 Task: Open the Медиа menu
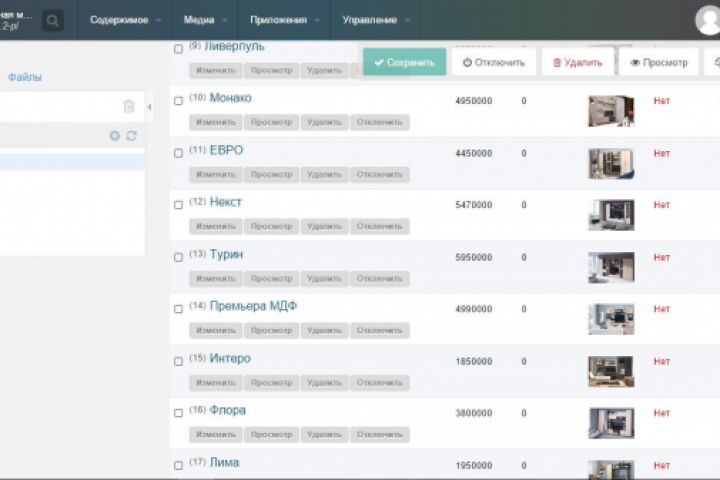199,20
